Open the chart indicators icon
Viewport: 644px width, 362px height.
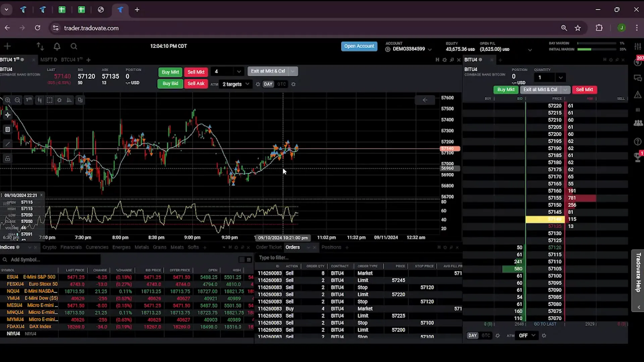click(69, 100)
